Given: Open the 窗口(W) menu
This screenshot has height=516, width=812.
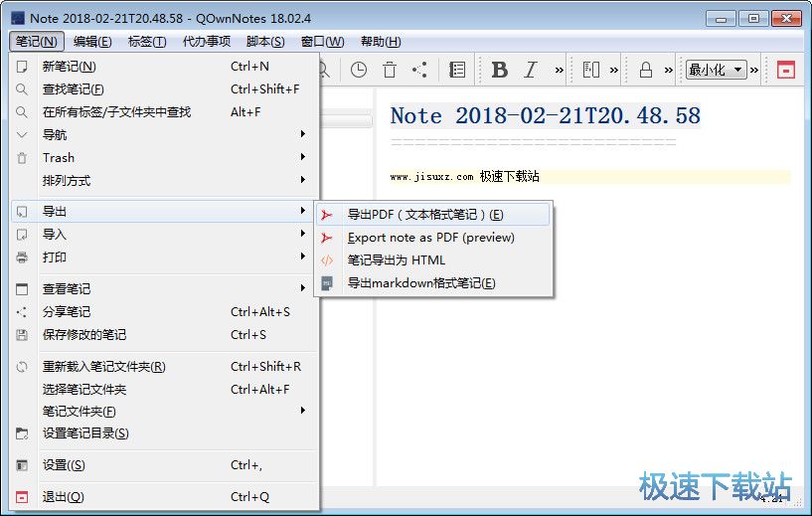Looking at the screenshot, I should (323, 42).
